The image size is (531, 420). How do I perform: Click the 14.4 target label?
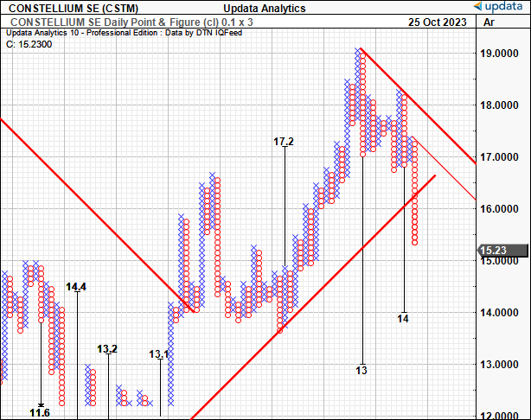click(76, 287)
